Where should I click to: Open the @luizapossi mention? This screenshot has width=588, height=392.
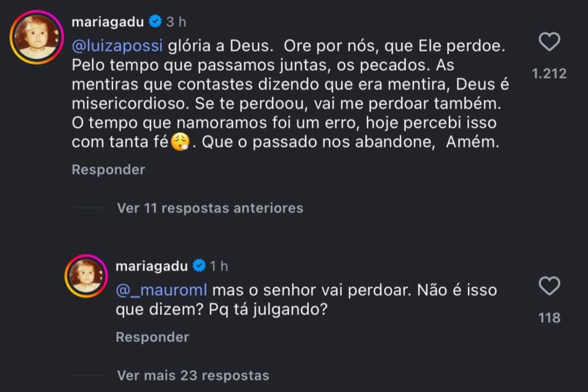[118, 45]
